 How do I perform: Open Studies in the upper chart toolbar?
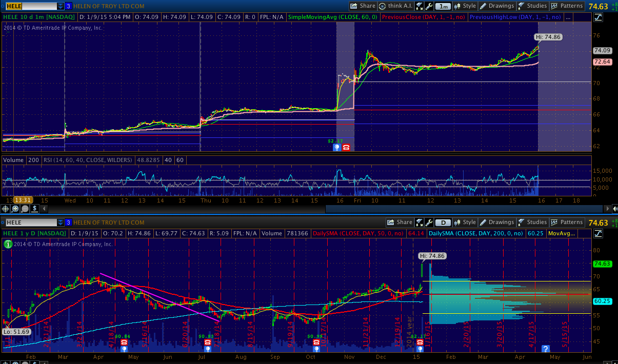click(x=532, y=6)
